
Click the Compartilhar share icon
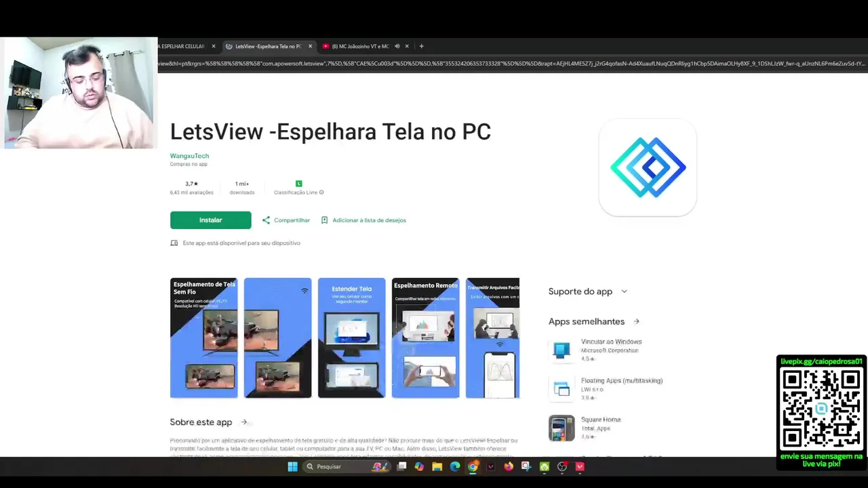[x=266, y=220]
